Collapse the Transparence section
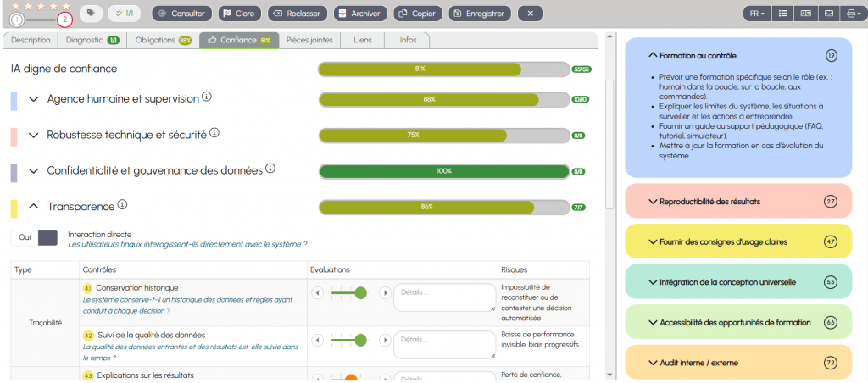The width and height of the screenshot is (868, 383). tap(34, 207)
